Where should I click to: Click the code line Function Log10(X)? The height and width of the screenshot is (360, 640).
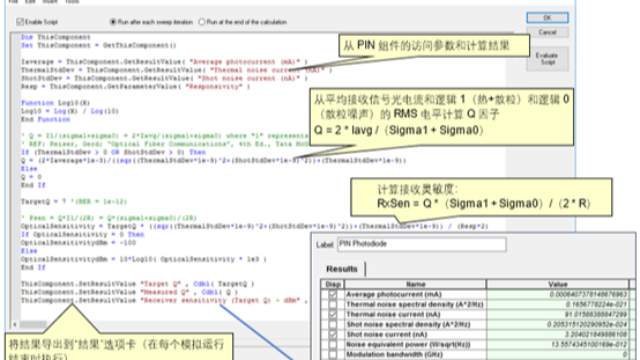pos(56,103)
